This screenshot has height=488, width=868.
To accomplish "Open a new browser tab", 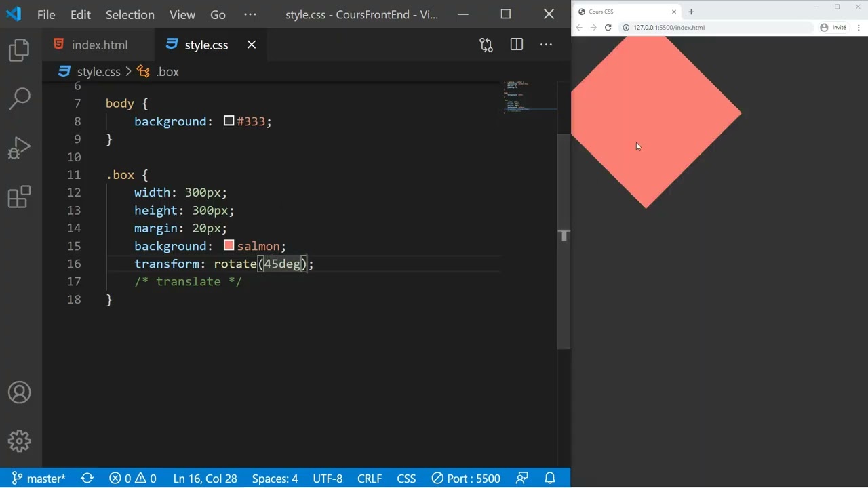I will click(691, 12).
